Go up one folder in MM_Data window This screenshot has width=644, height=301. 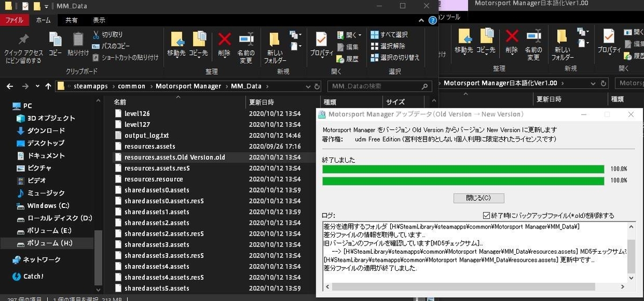click(x=48, y=86)
